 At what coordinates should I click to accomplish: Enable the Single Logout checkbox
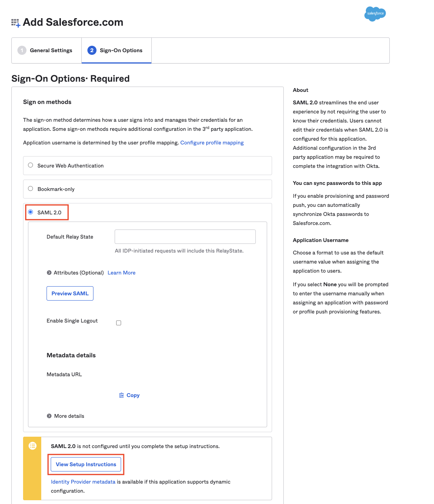118,323
